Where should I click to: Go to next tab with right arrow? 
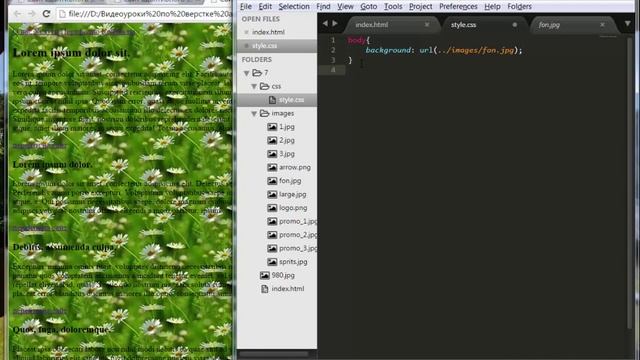point(335,24)
